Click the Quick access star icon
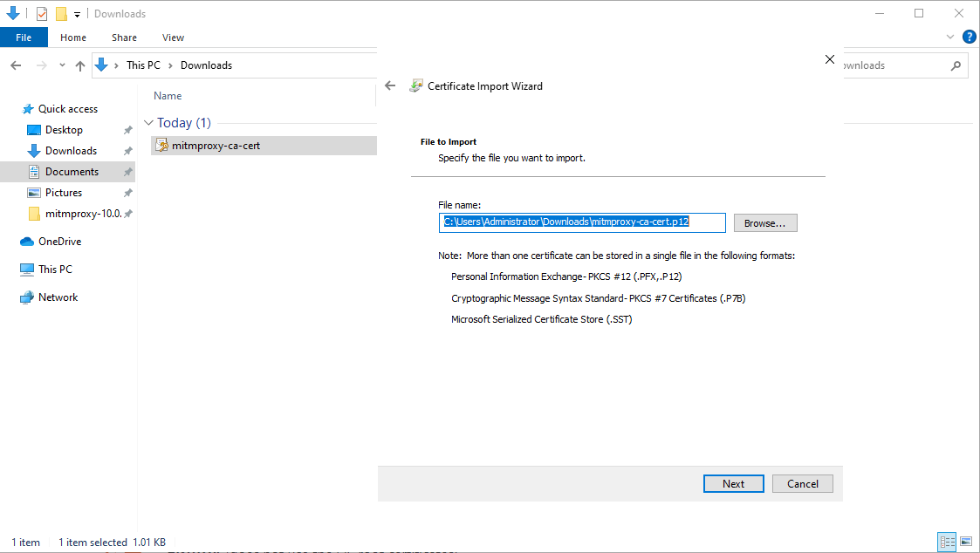This screenshot has height=553, width=980. tap(28, 109)
